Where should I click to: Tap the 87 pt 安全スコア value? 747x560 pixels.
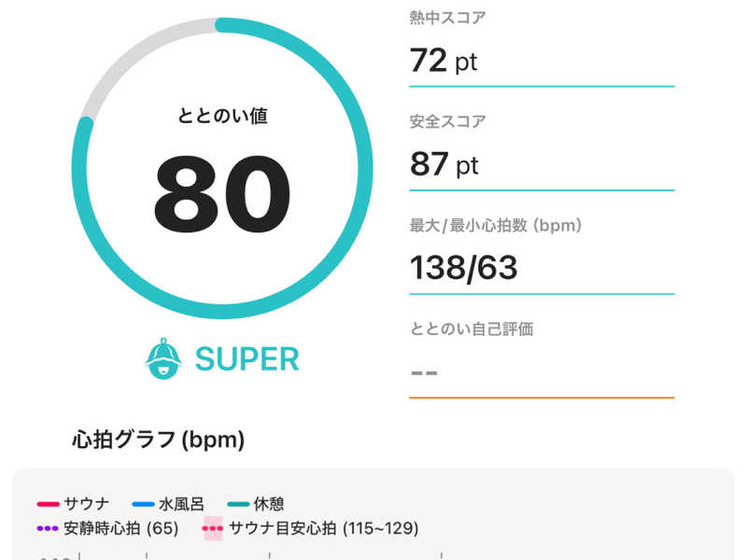(x=444, y=165)
